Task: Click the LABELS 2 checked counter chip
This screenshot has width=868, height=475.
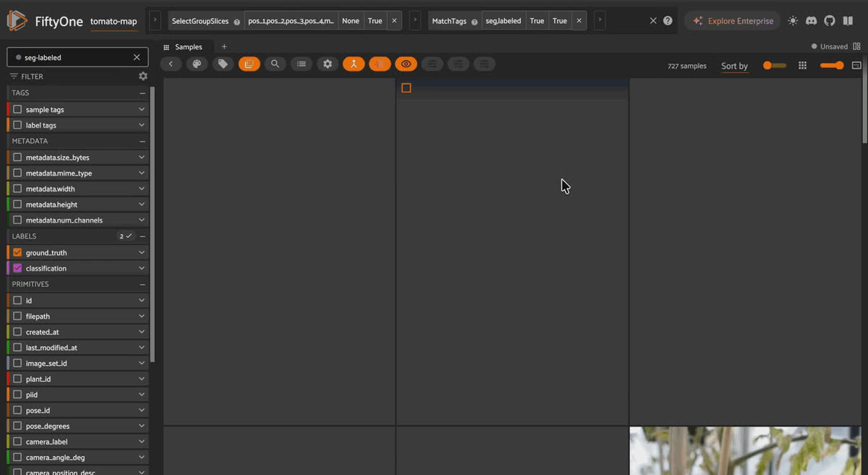Action: (x=126, y=236)
